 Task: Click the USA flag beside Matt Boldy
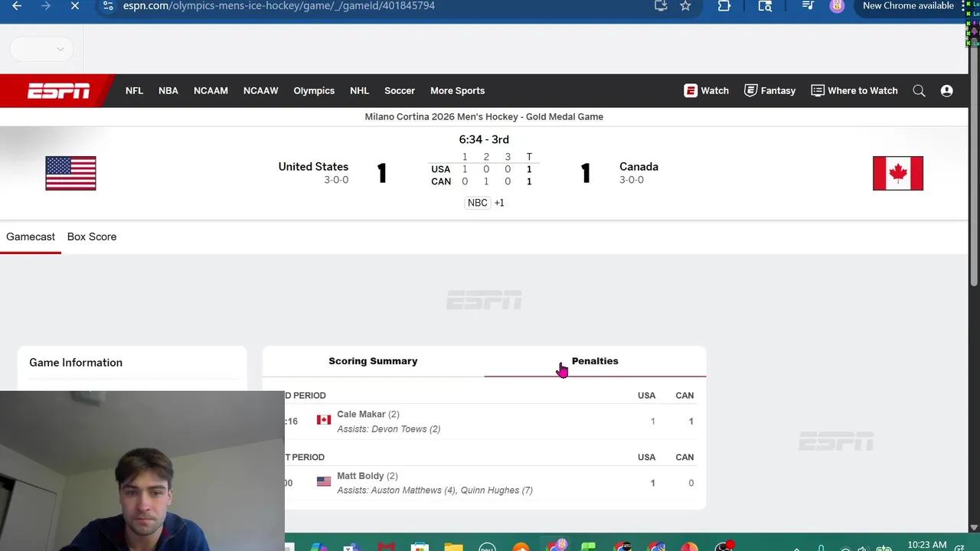pyautogui.click(x=324, y=481)
